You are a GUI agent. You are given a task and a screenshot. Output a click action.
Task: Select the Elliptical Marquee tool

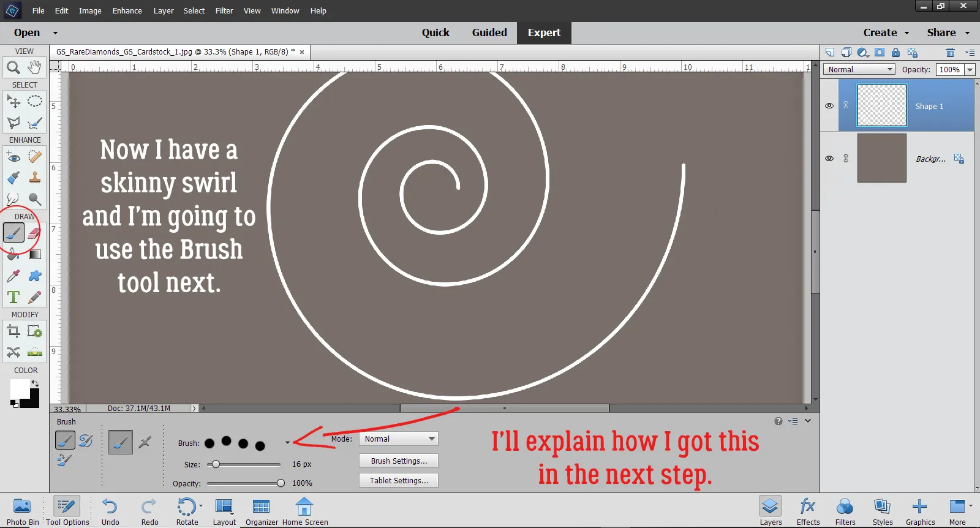(x=35, y=101)
